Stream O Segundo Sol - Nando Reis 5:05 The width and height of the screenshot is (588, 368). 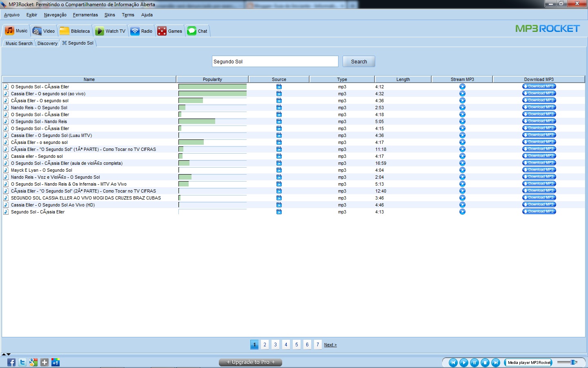coord(462,121)
